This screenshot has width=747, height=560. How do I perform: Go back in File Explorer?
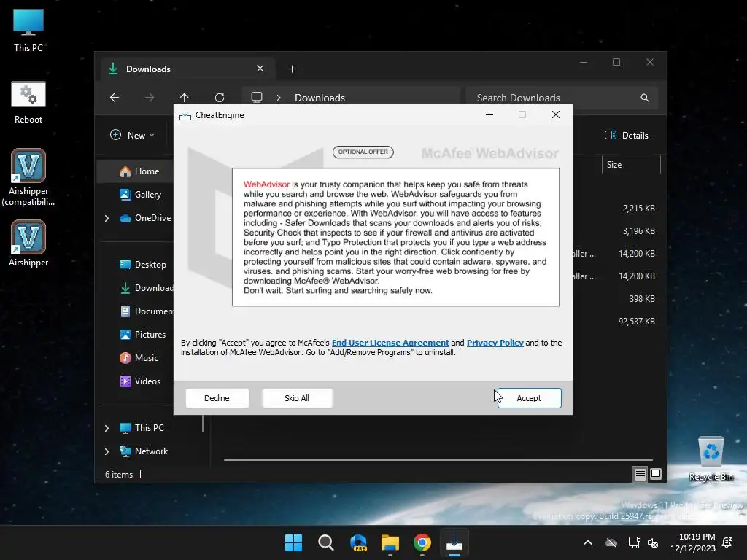(x=115, y=98)
